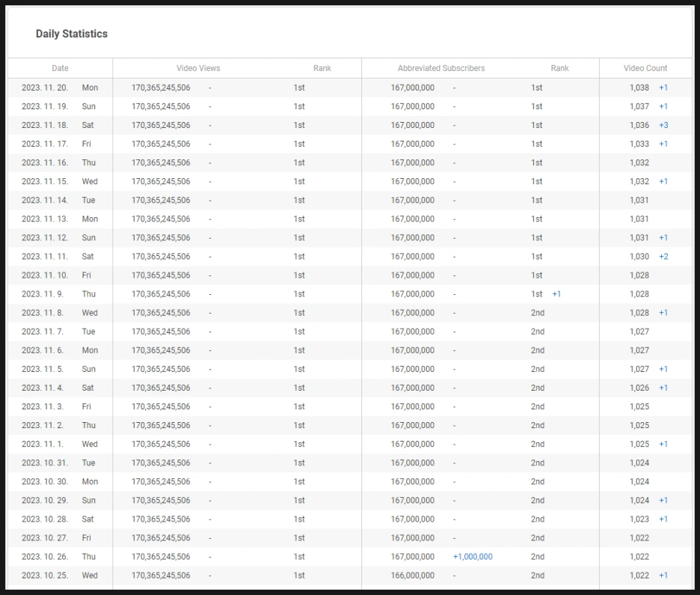This screenshot has width=700, height=595.
Task: Select the 2023. 11. 9. date cell
Action: [43, 294]
